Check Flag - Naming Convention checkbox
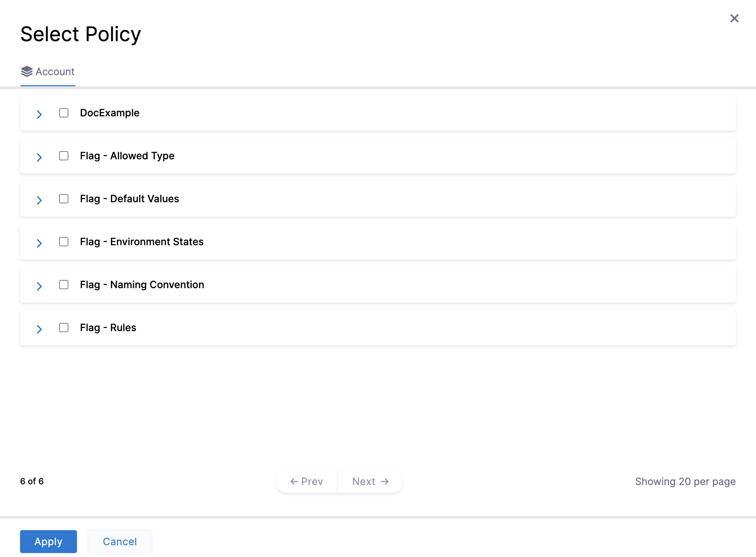Viewport: 756px width, 557px height. (64, 285)
